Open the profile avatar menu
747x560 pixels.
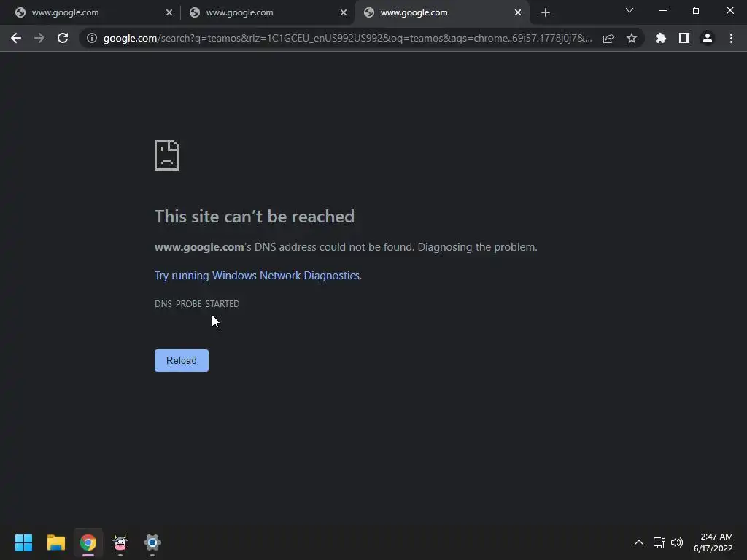708,38
